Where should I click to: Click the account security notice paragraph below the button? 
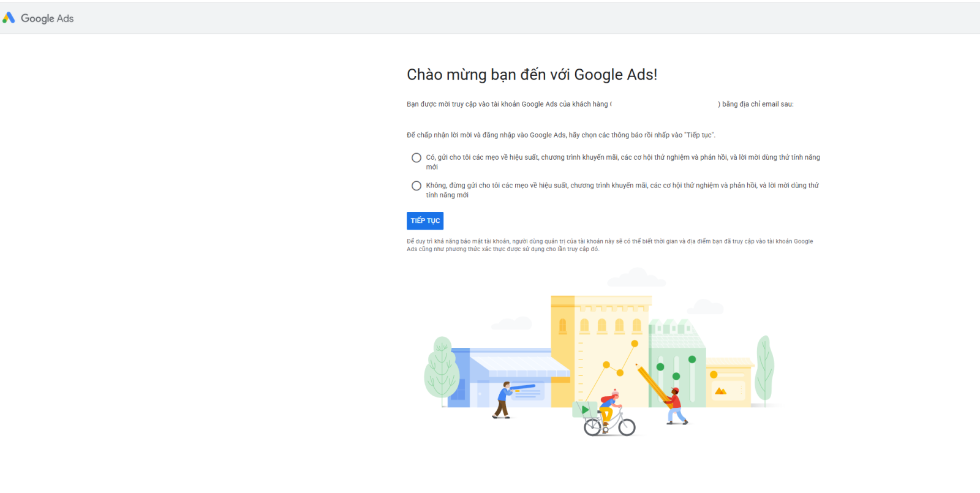pos(610,245)
